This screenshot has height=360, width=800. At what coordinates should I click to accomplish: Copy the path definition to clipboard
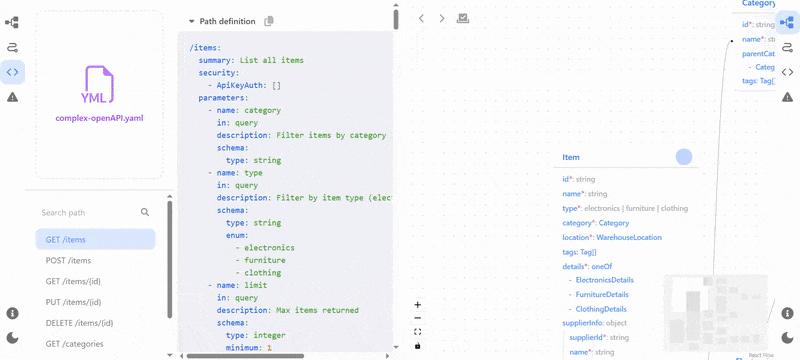pyautogui.click(x=269, y=21)
